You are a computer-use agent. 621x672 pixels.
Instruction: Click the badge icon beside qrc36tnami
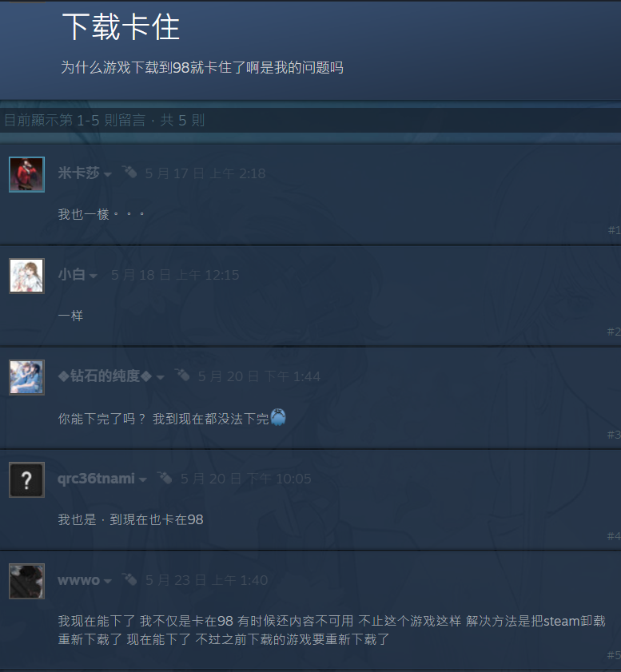pyautogui.click(x=164, y=477)
